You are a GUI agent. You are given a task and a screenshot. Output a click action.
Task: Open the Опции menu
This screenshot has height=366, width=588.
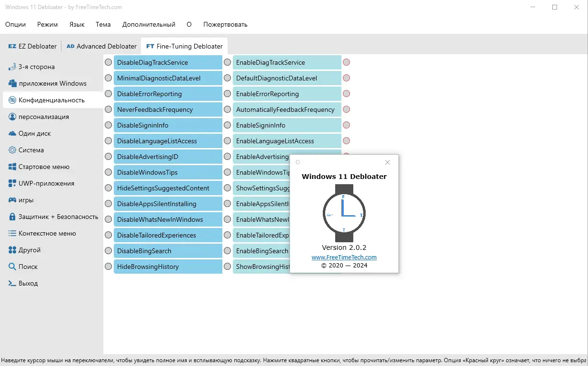[x=16, y=24]
